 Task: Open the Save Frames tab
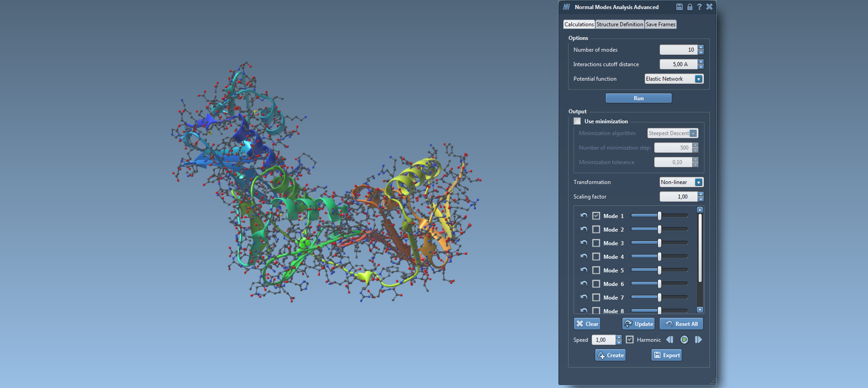coord(660,24)
